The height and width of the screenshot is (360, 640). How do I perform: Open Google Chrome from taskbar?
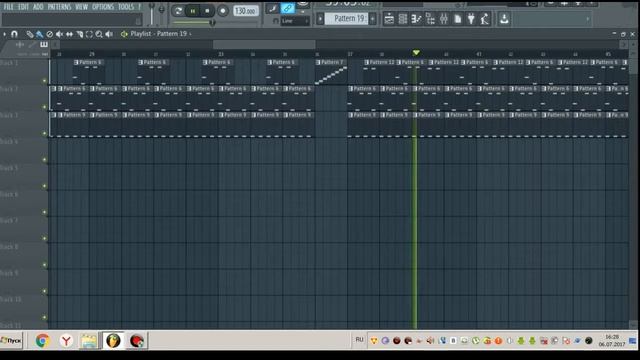coord(42,340)
